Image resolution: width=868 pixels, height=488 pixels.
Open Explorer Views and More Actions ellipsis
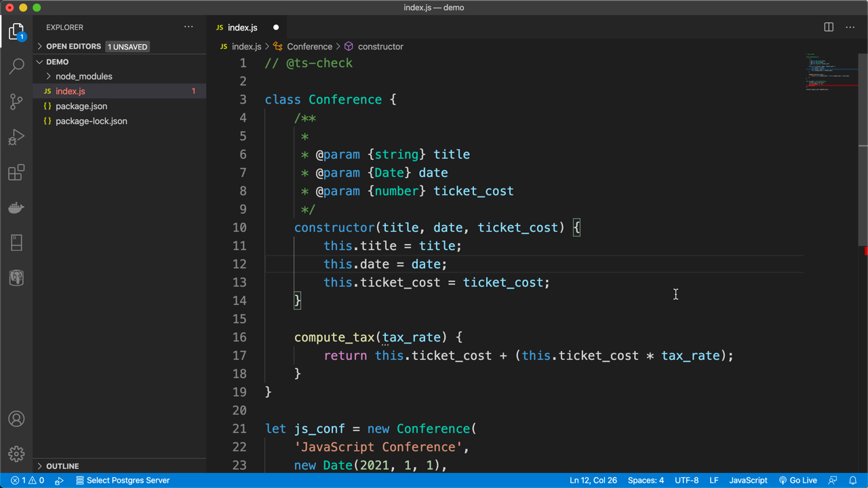pos(189,27)
